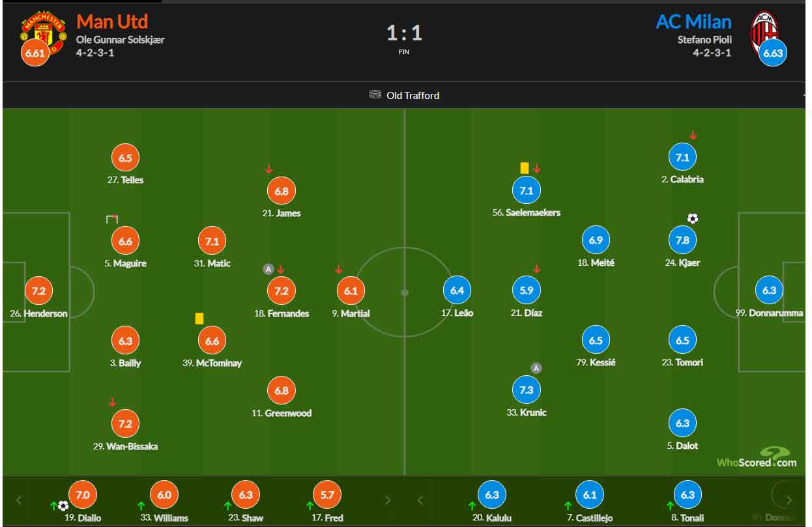Select Leão's 6.4 rating circle
The image size is (812, 527).
tap(457, 291)
